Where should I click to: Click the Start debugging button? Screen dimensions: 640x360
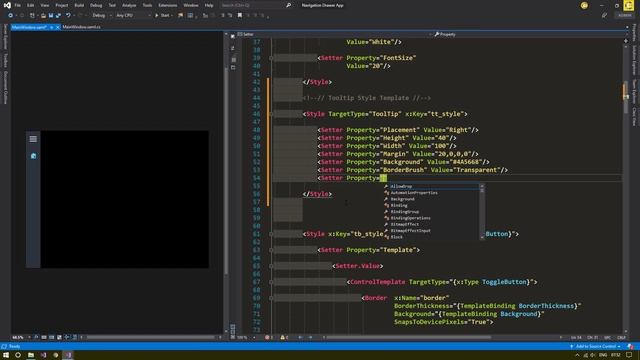163,16
